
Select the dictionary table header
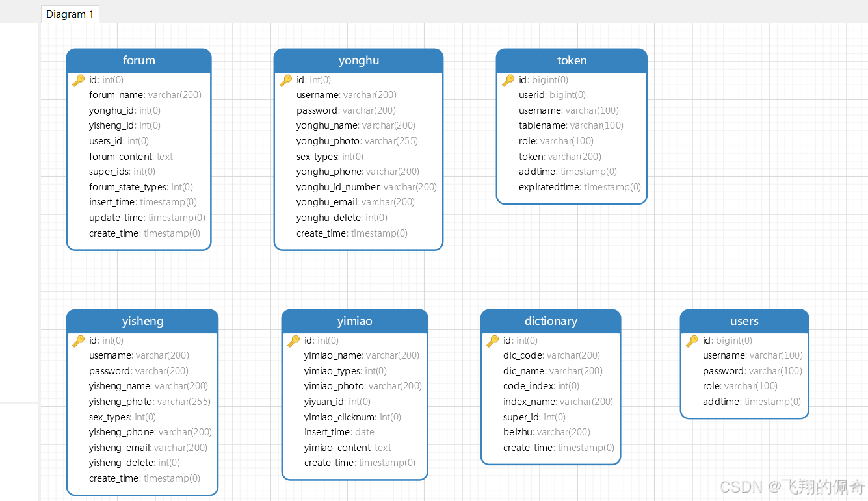pyautogui.click(x=551, y=321)
